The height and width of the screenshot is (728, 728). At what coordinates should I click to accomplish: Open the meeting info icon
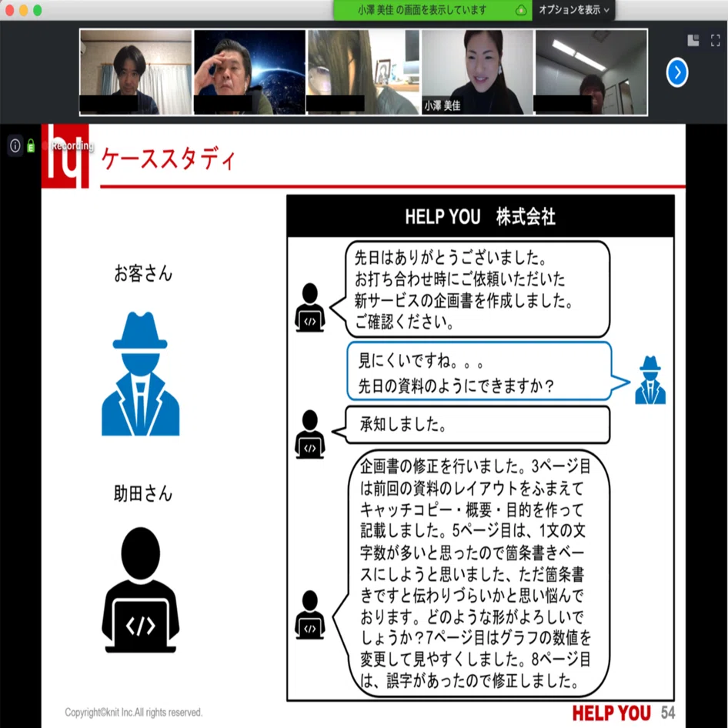[15, 145]
